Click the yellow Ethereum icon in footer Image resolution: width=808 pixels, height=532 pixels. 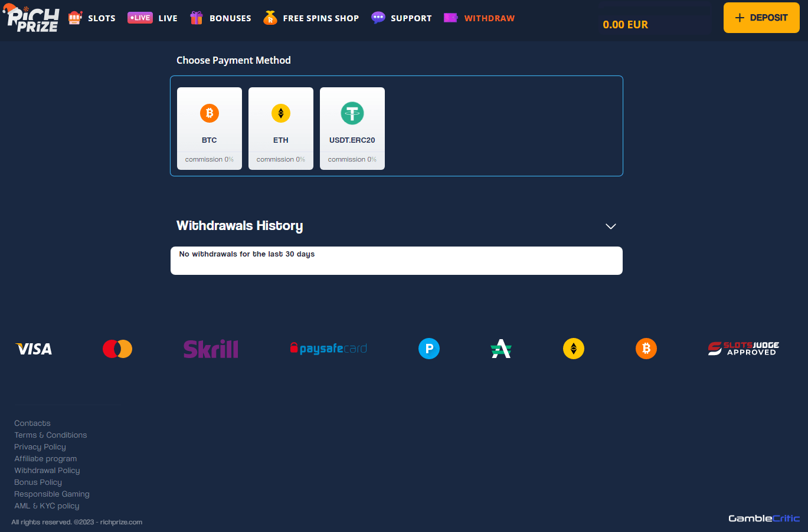point(574,349)
